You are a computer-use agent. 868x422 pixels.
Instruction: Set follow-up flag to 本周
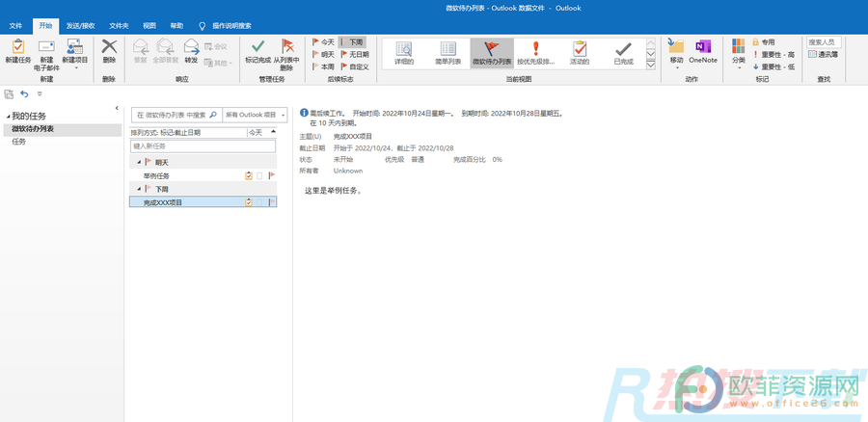point(324,66)
